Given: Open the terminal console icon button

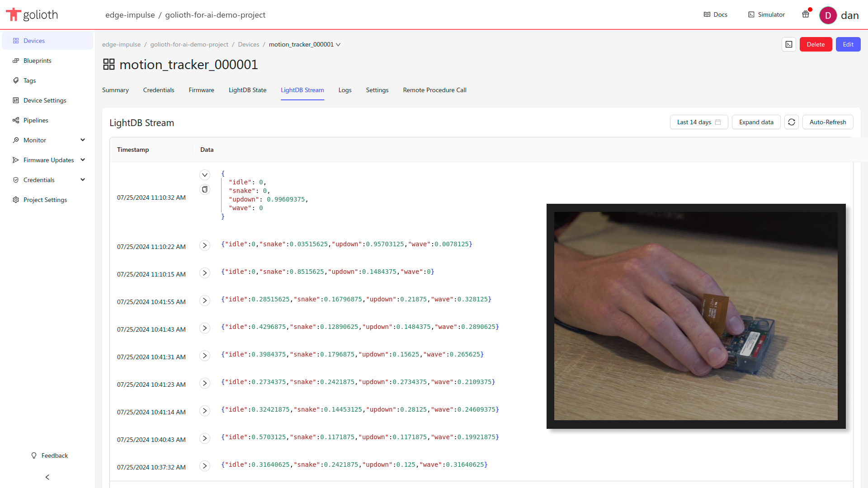Looking at the screenshot, I should click(789, 44).
